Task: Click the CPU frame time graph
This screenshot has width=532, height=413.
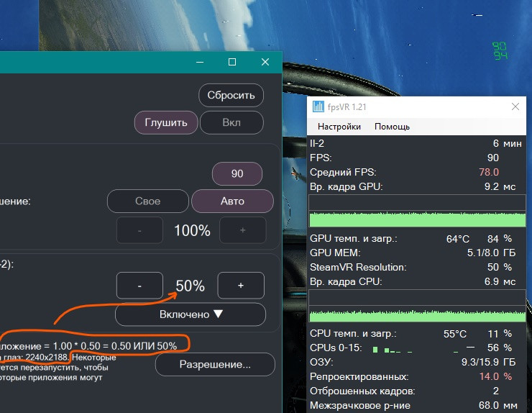Action: click(417, 306)
